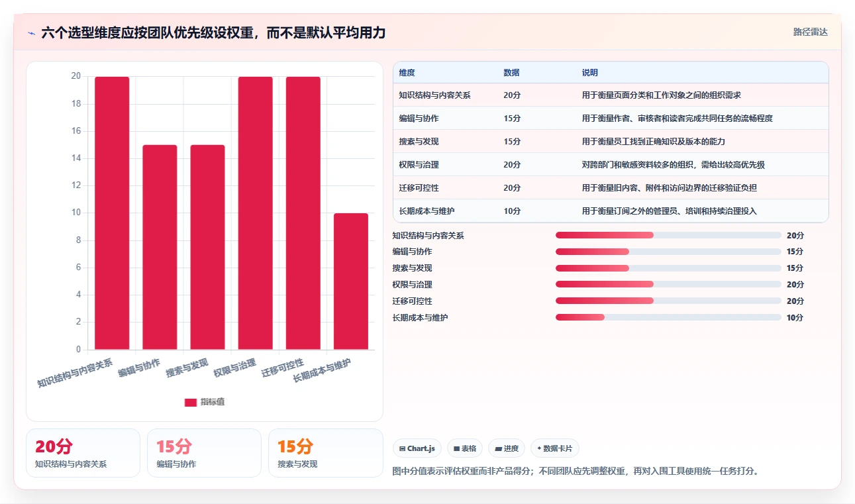Click the 编辑与协作 progress bar
Image resolution: width=855 pixels, height=504 pixels.
pos(668,252)
